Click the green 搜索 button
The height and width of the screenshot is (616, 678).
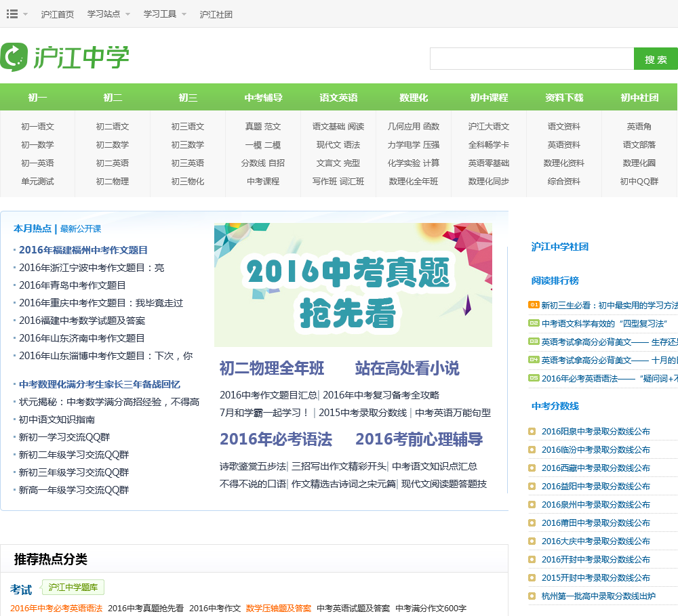[656, 59]
